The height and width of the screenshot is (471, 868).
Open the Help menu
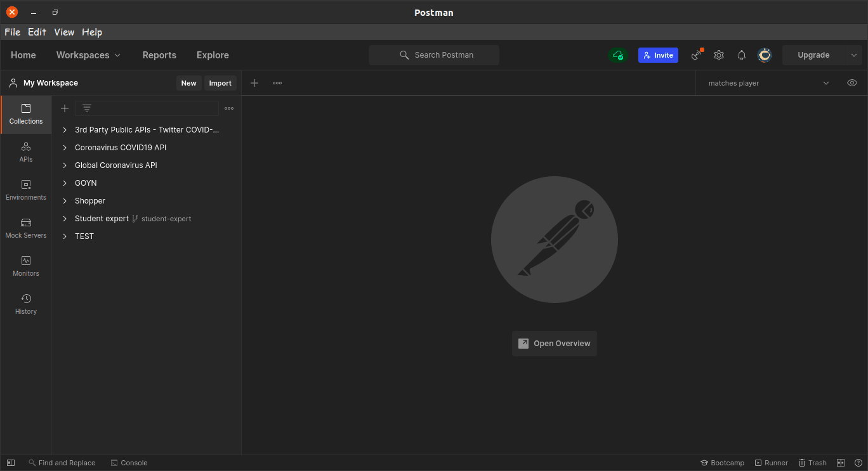92,32
